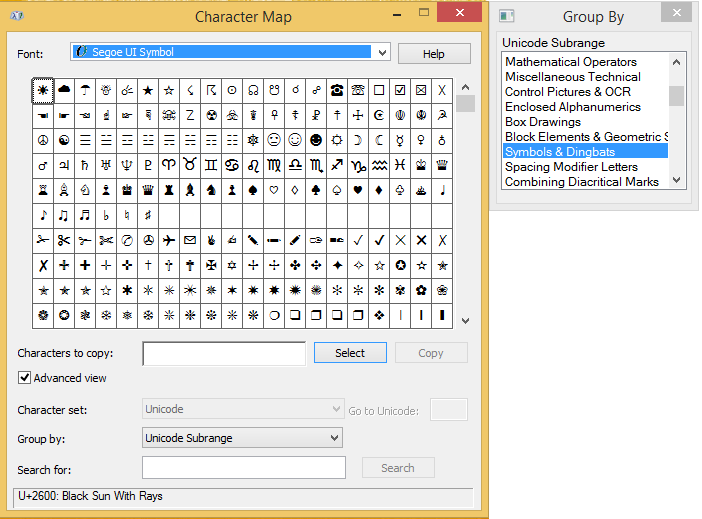Choose the radioactive sign character
This screenshot has width=702, height=519.
[211, 115]
